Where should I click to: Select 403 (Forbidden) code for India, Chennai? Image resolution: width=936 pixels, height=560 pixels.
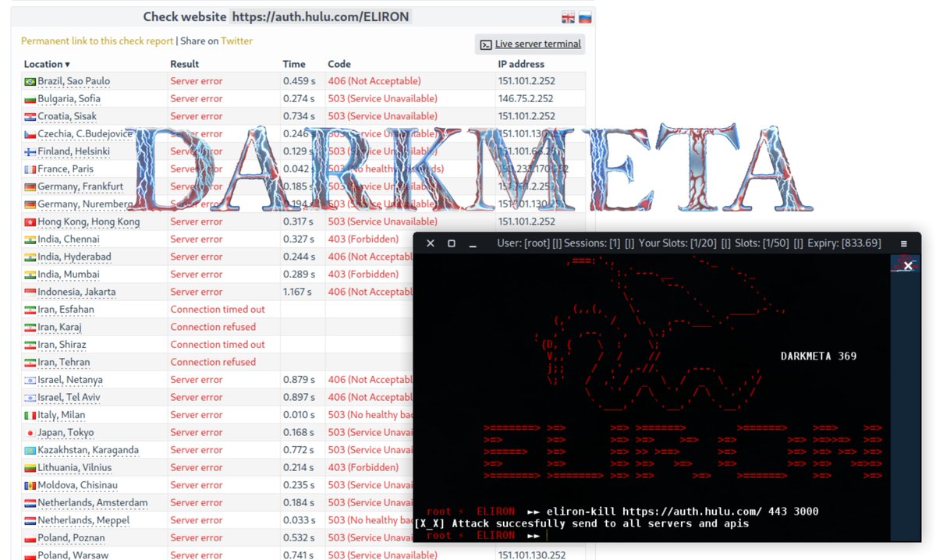point(363,239)
